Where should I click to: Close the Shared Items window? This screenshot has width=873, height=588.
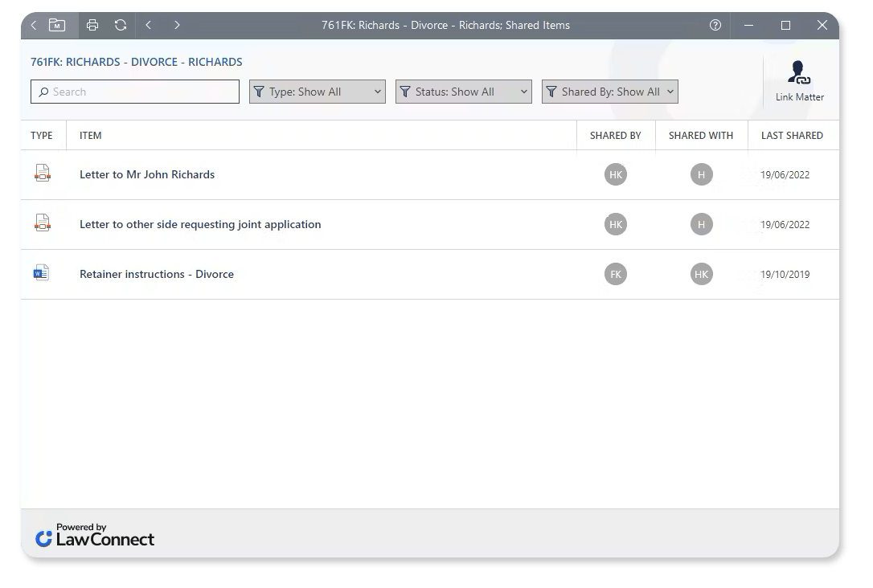(x=822, y=25)
